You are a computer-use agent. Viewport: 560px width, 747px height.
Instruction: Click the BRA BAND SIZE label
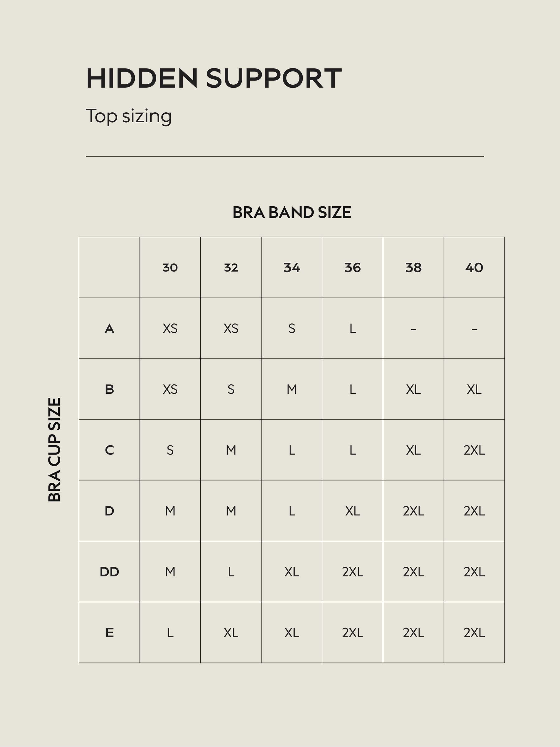[x=292, y=212]
